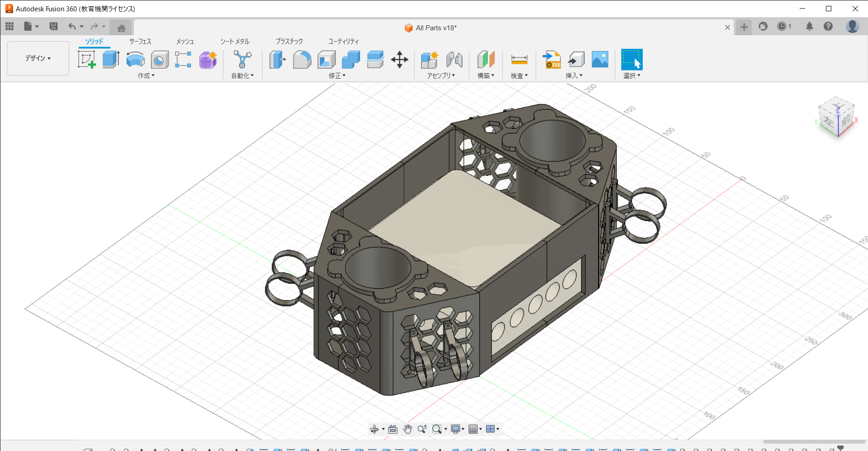Click the new design plus tab button
The height and width of the screenshot is (451, 868).
pos(744,27)
